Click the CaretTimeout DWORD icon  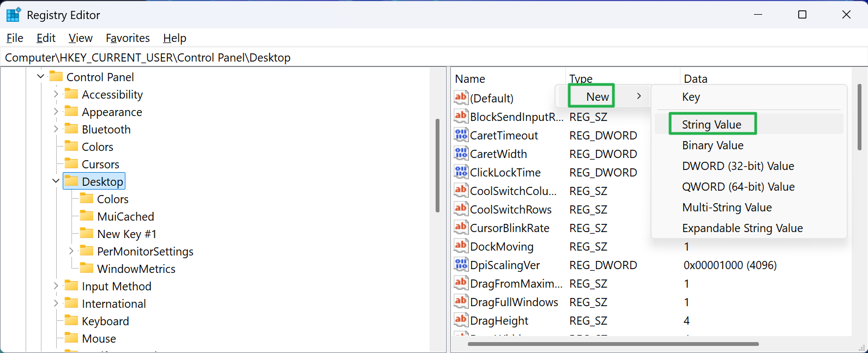coord(461,135)
